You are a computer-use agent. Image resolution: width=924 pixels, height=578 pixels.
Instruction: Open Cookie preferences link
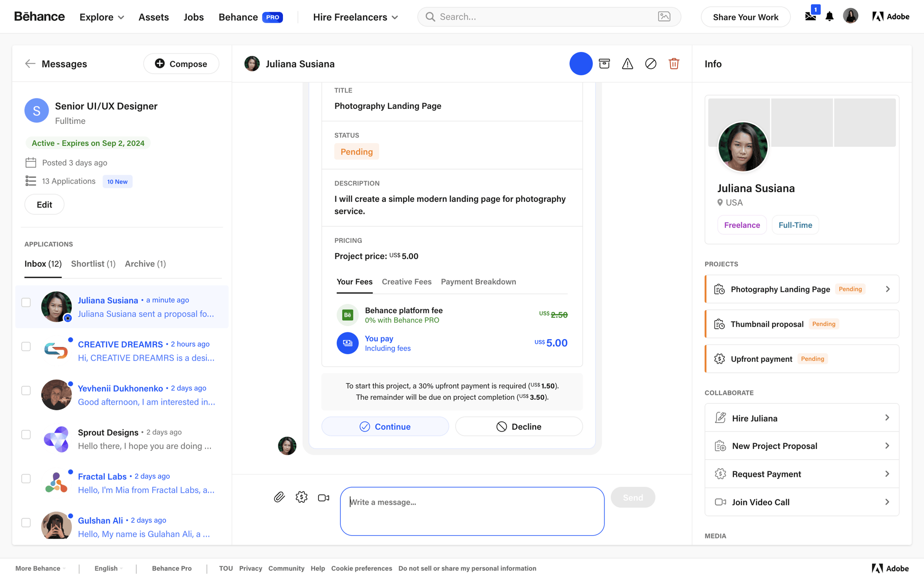361,568
